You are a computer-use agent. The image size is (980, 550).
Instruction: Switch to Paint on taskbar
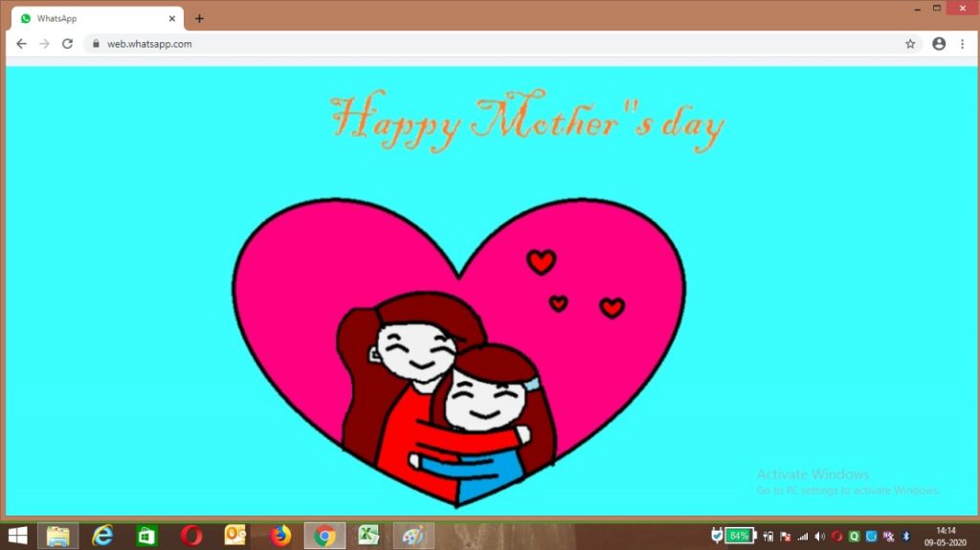413,536
